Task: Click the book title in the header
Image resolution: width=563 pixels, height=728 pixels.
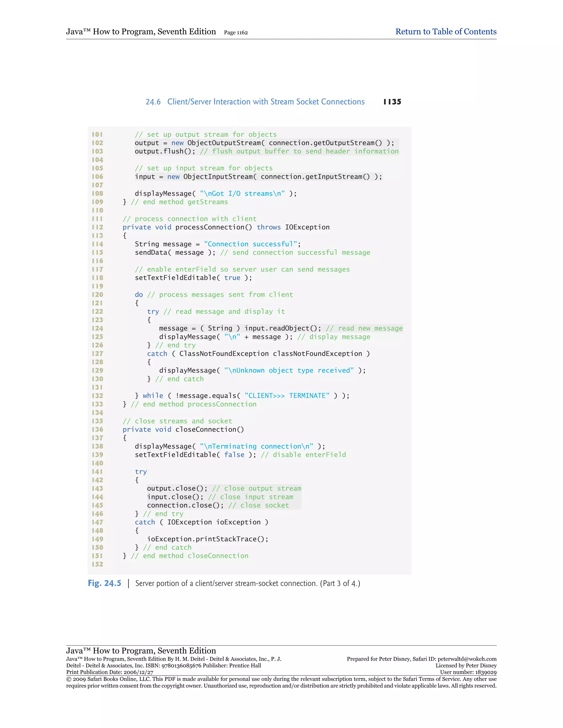Action: [141, 32]
